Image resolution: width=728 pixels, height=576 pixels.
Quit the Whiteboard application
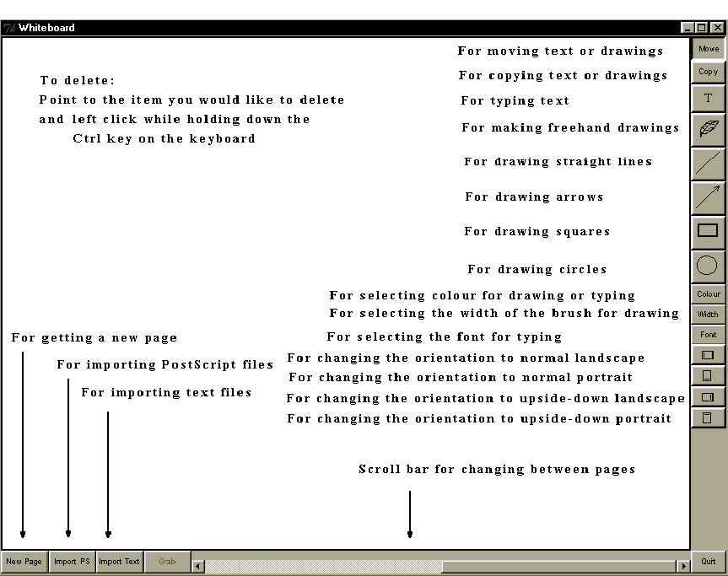tap(708, 562)
